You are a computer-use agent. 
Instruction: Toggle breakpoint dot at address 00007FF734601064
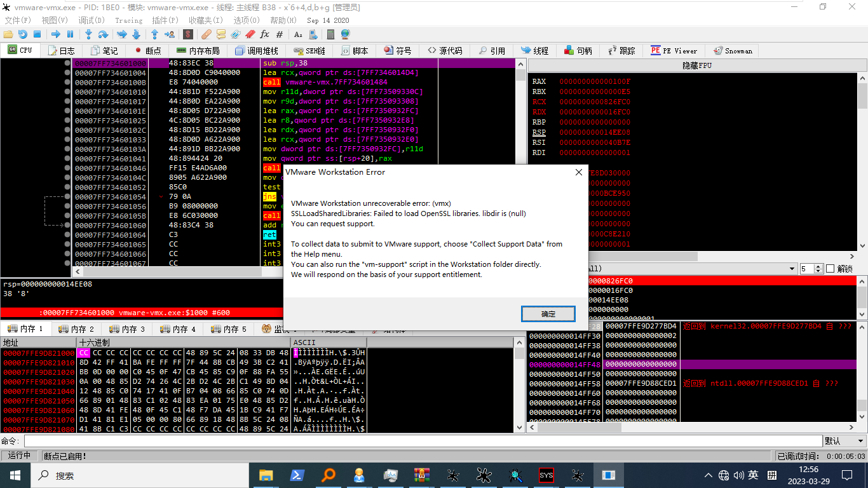pos(67,235)
